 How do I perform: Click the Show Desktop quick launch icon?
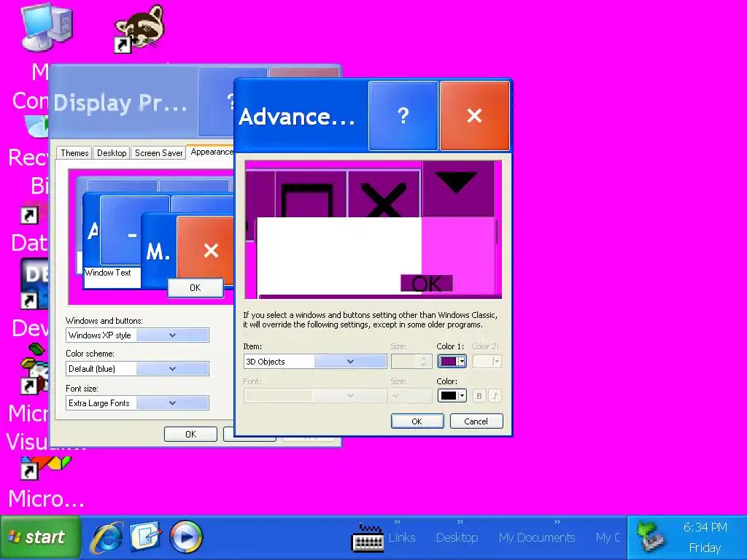coord(146,537)
